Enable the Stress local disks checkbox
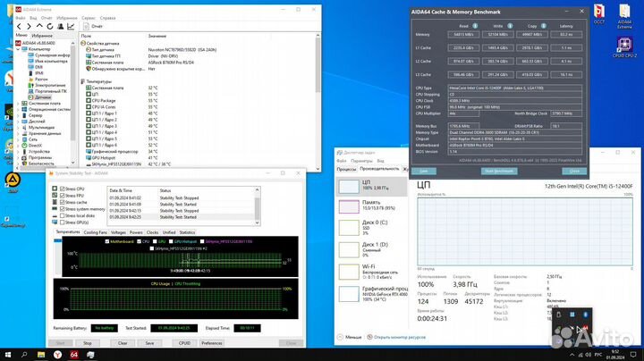Viewport: 644px width, 361px height. 60,215
